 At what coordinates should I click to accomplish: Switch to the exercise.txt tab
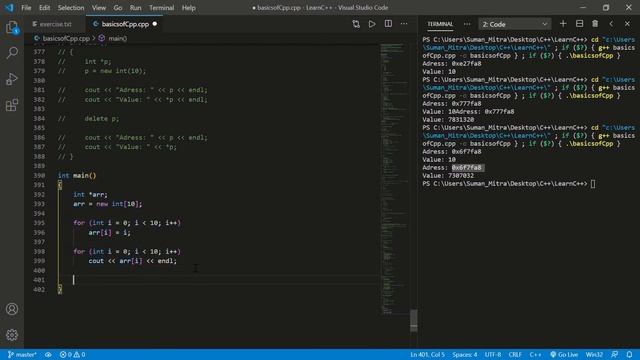pos(56,24)
